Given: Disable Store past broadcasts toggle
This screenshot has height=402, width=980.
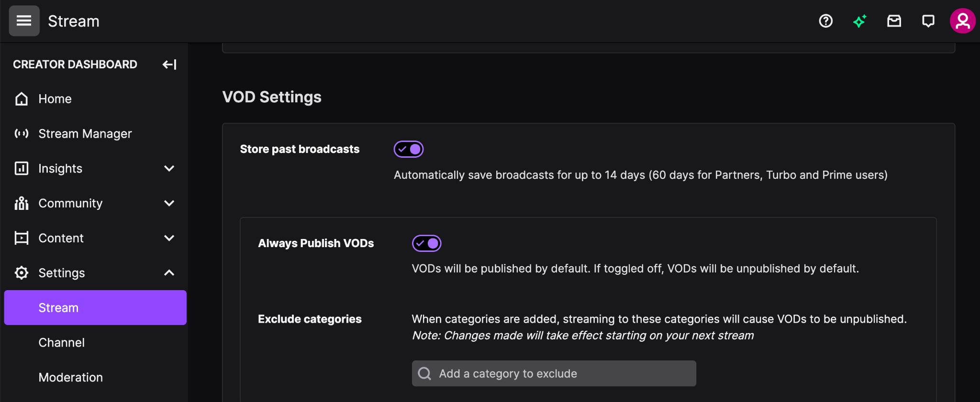Looking at the screenshot, I should (409, 149).
